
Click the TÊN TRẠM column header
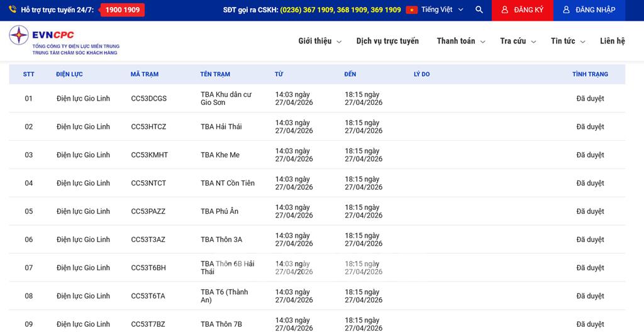pyautogui.click(x=215, y=74)
